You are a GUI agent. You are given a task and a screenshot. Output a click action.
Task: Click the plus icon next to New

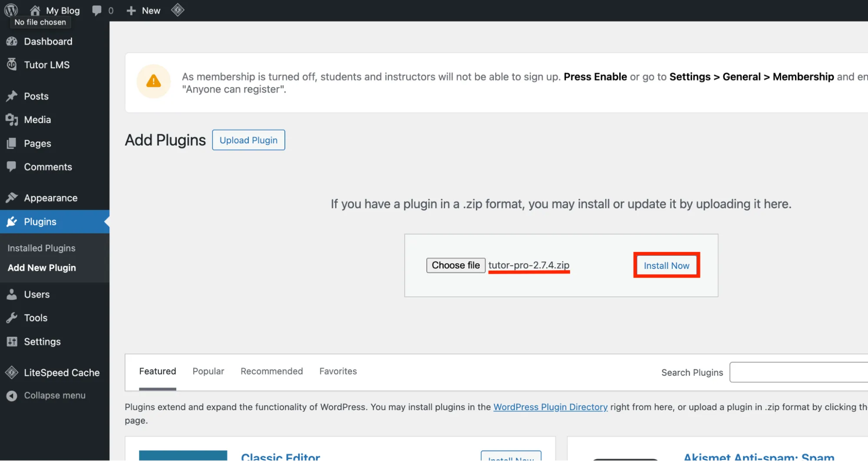click(131, 10)
